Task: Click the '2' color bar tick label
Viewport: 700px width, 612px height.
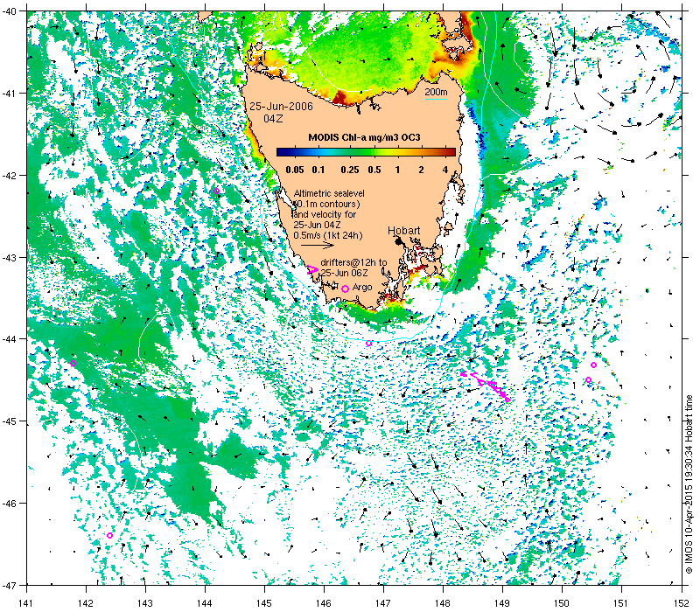Action: [421, 170]
